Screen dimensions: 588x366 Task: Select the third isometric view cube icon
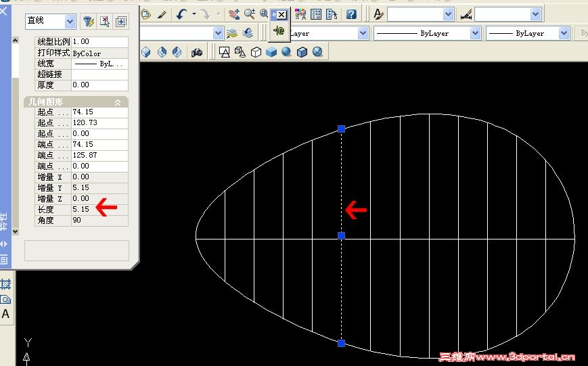tap(177, 51)
